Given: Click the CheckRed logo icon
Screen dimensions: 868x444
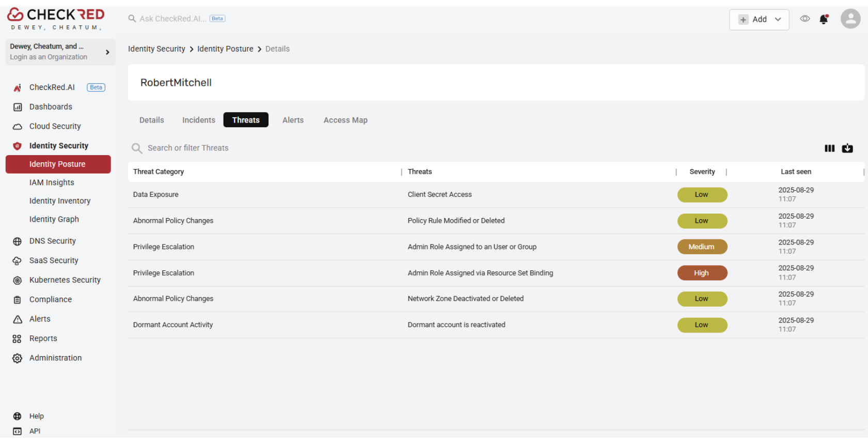Looking at the screenshot, I should click(15, 14).
